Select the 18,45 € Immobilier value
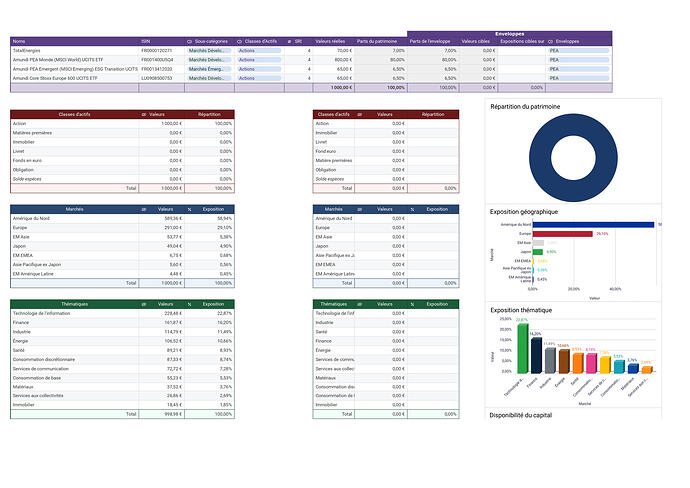This screenshot has height=488, width=690. [x=161, y=405]
